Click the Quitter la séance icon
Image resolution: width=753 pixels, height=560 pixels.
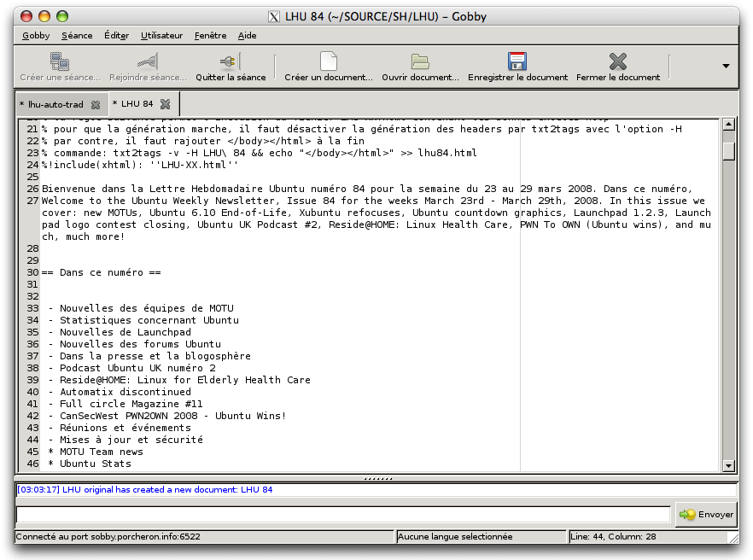(230, 61)
